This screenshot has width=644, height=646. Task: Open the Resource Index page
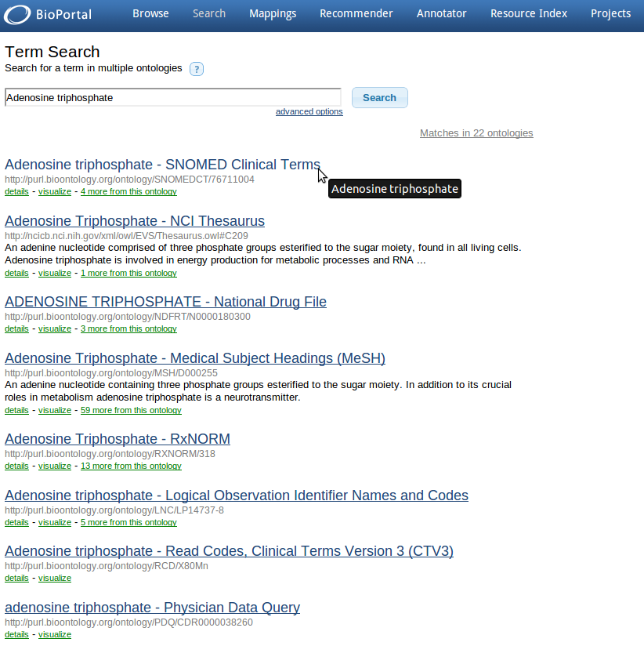pos(529,13)
